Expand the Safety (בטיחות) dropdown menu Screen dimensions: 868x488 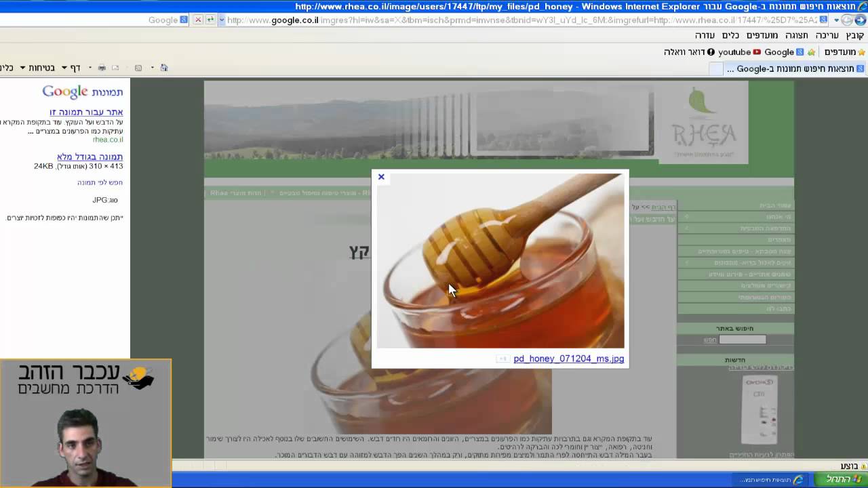point(37,68)
